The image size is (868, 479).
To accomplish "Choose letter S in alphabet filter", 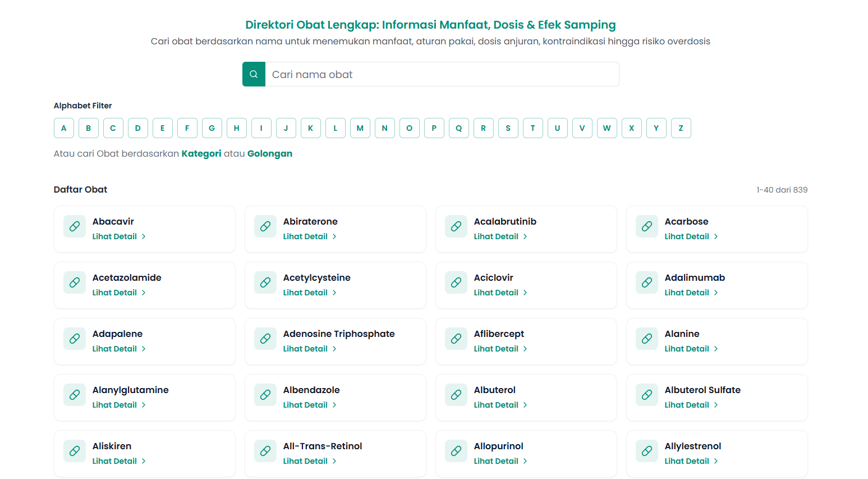I will pyautogui.click(x=508, y=128).
